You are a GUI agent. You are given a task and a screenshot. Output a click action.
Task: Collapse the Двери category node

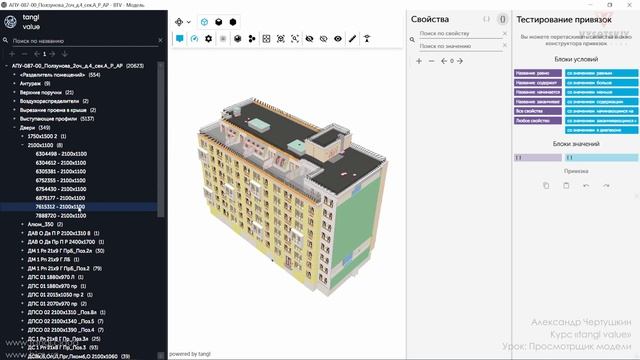point(14,128)
